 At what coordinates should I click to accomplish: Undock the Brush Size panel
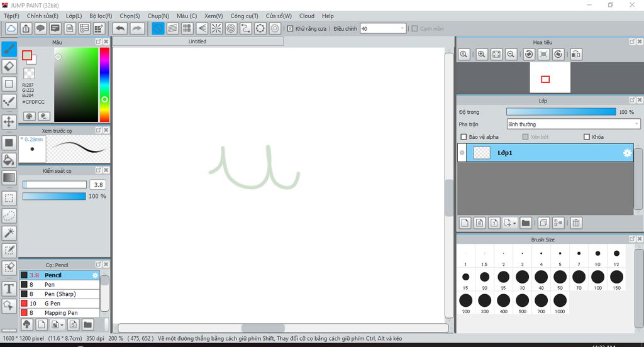tap(632, 239)
